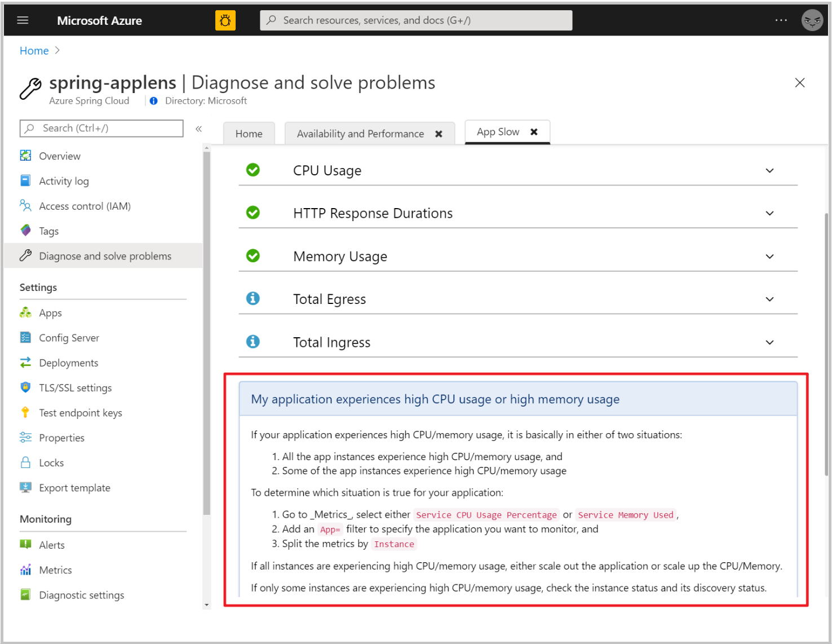Image resolution: width=832 pixels, height=644 pixels.
Task: Click green check beside HTTP Response Durations
Action: point(253,213)
